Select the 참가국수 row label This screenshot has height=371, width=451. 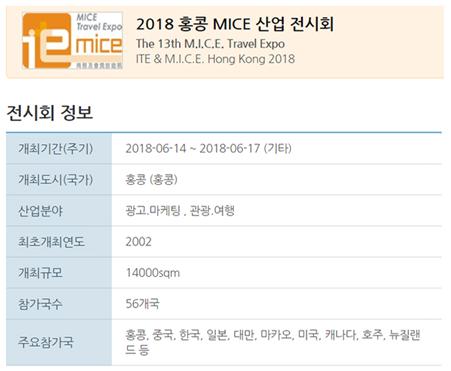point(40,304)
